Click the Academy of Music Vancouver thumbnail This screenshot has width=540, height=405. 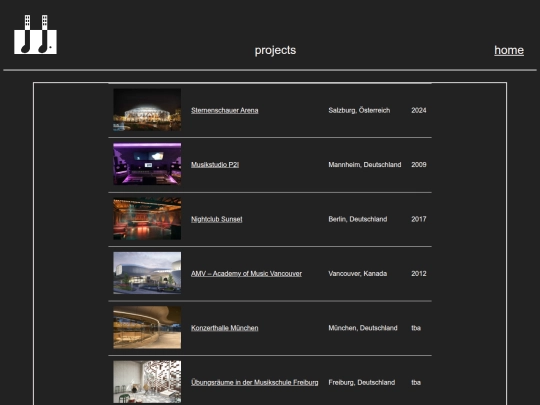click(147, 273)
